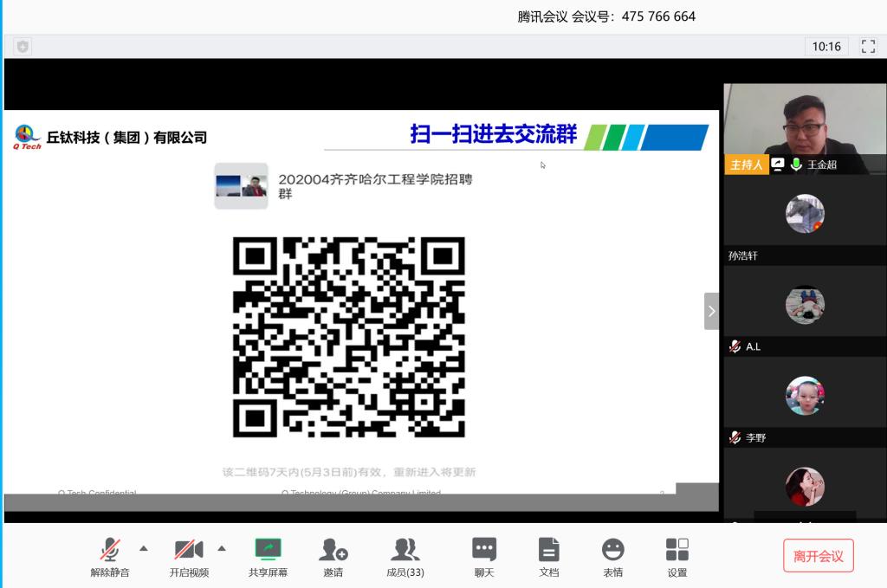Start screen sharing via 共享屏幕
887x588 pixels.
[x=268, y=556]
